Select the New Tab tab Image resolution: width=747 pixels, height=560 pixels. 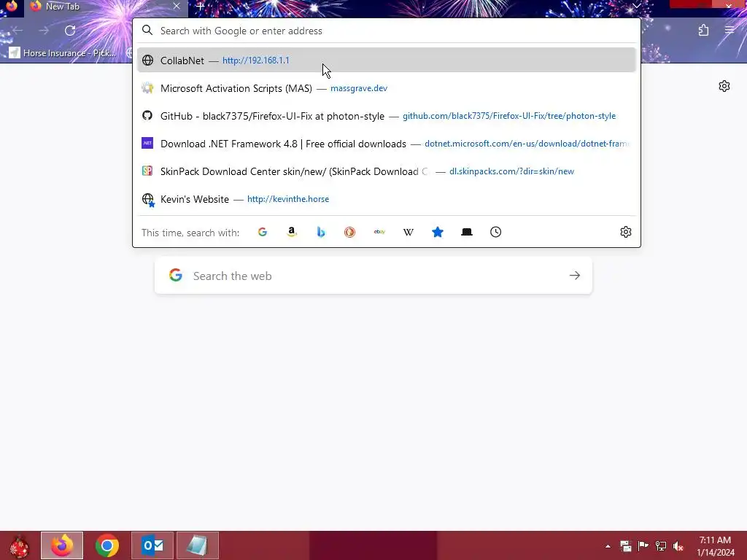[106, 7]
